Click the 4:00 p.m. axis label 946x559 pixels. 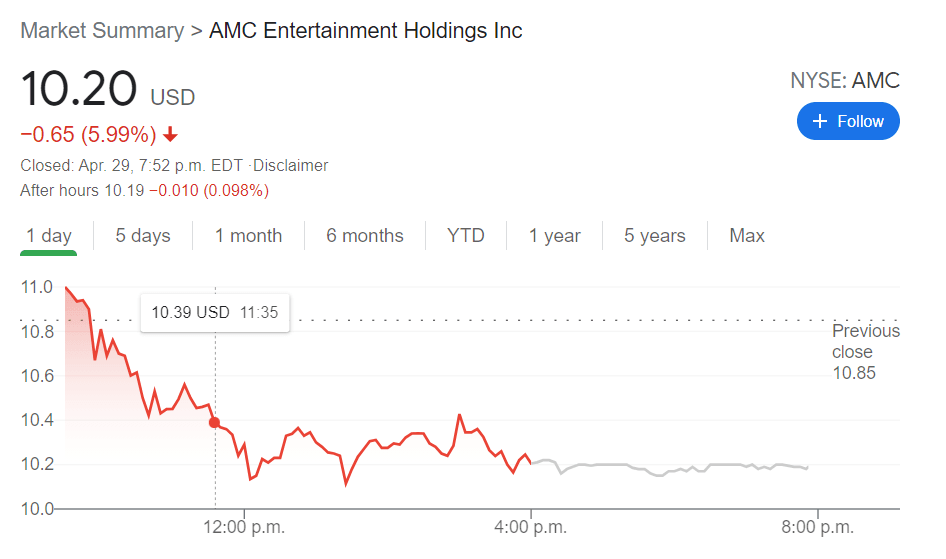coord(531,526)
